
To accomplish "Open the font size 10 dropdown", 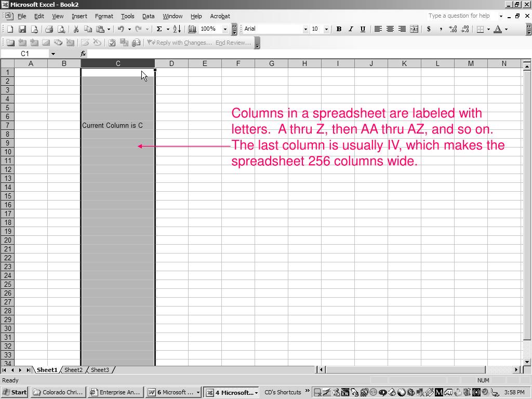I will click(326, 29).
